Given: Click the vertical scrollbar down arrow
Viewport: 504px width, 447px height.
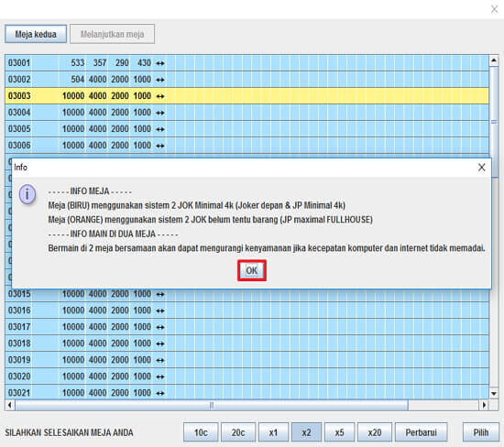Looking at the screenshot, I should 494,393.
